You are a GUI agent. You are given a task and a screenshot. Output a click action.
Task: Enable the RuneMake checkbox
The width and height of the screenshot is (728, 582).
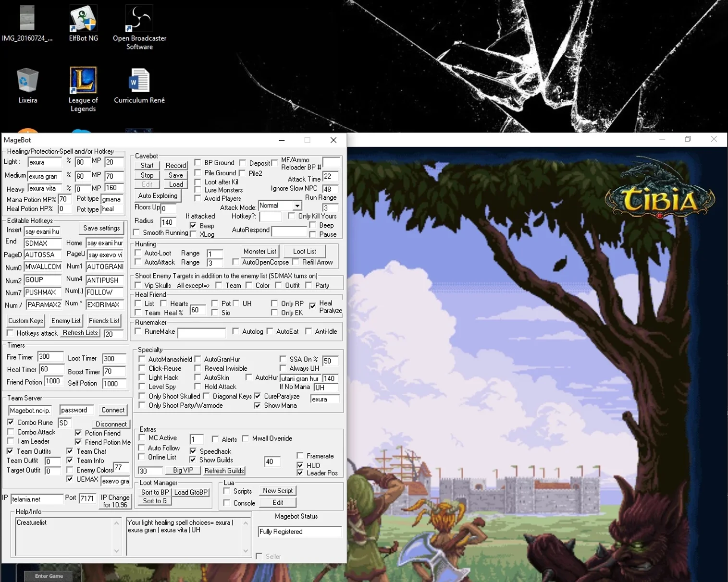click(138, 331)
